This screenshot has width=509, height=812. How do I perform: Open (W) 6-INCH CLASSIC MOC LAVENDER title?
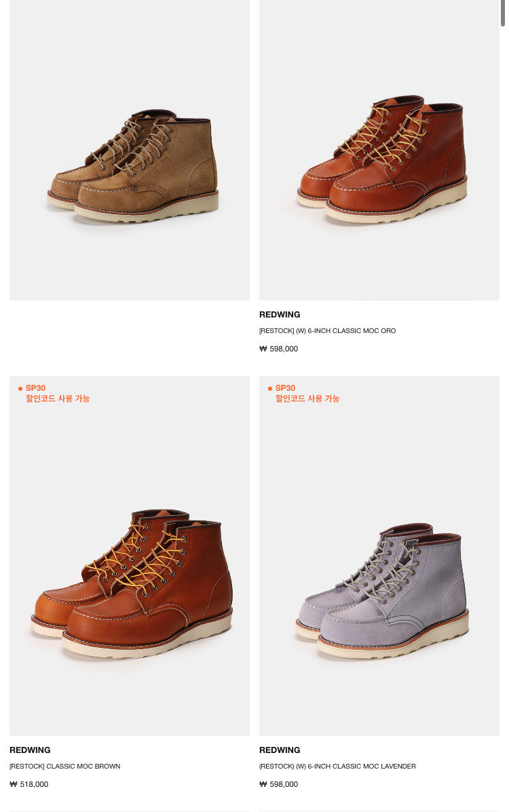(x=337, y=767)
